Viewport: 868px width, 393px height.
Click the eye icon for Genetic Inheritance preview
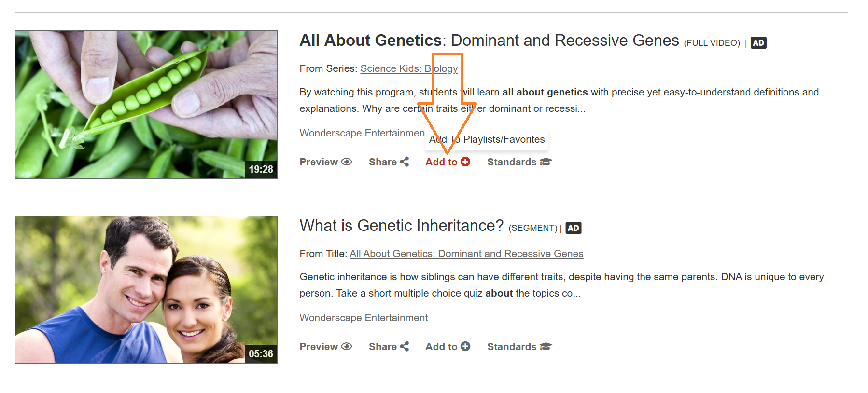point(346,347)
